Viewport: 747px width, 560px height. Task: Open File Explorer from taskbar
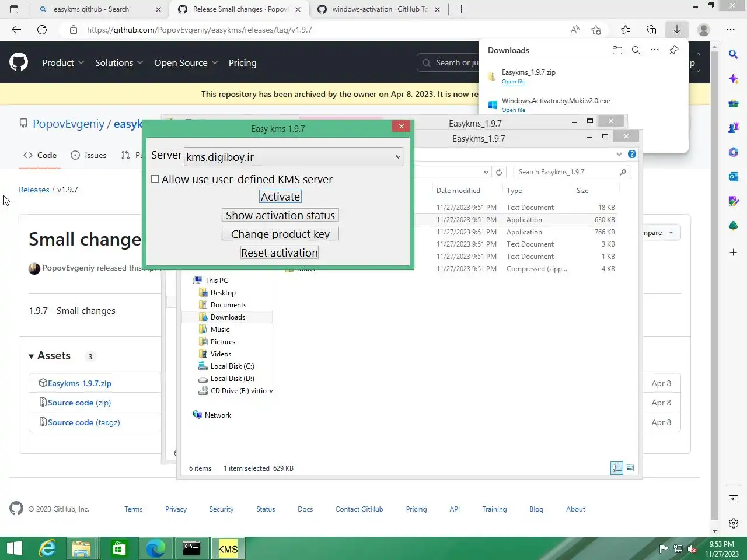pyautogui.click(x=82, y=548)
